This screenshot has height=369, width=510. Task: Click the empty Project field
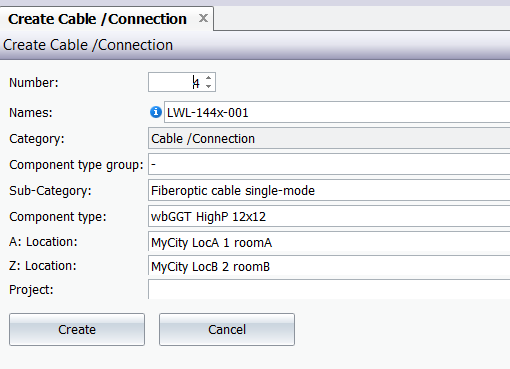[329, 290]
